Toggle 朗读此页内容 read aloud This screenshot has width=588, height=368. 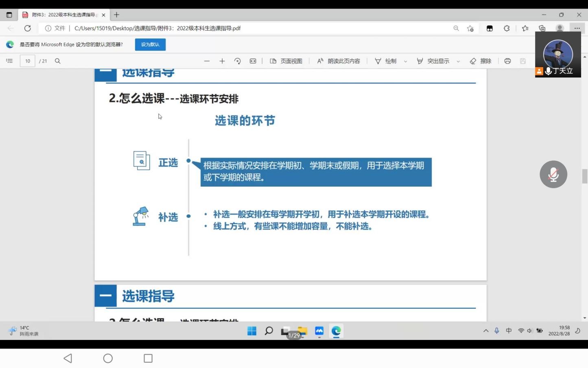click(339, 61)
